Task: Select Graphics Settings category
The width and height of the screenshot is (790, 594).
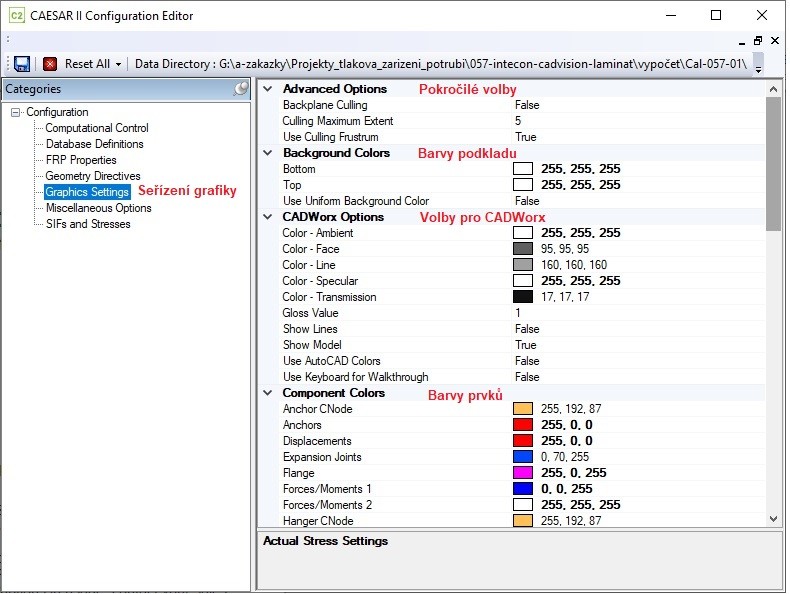Action: (87, 192)
